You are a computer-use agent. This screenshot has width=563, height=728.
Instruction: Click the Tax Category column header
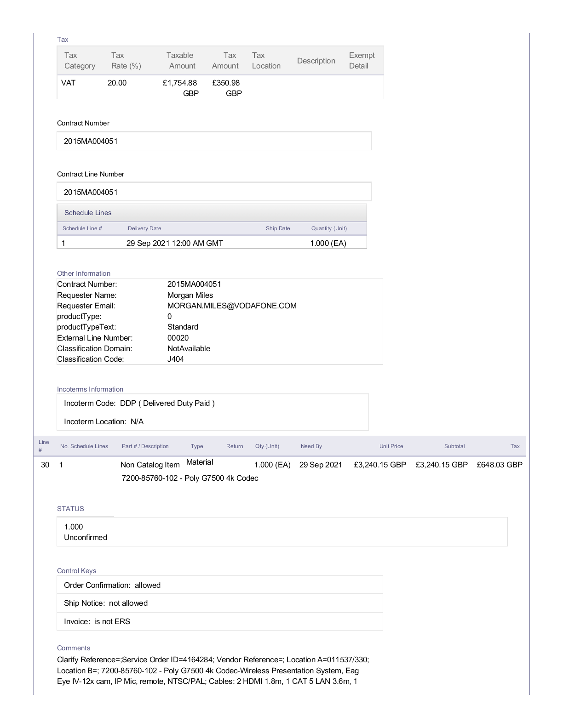(x=80, y=61)
